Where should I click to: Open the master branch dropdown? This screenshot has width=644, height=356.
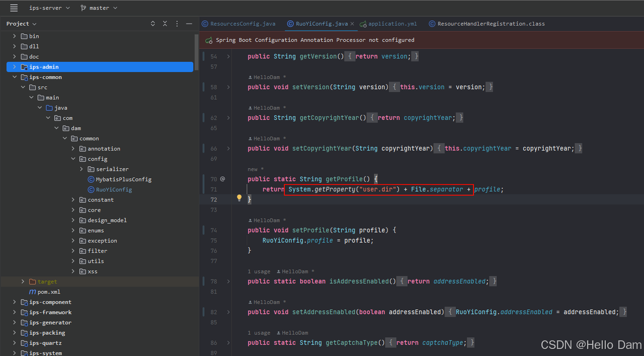click(x=99, y=8)
